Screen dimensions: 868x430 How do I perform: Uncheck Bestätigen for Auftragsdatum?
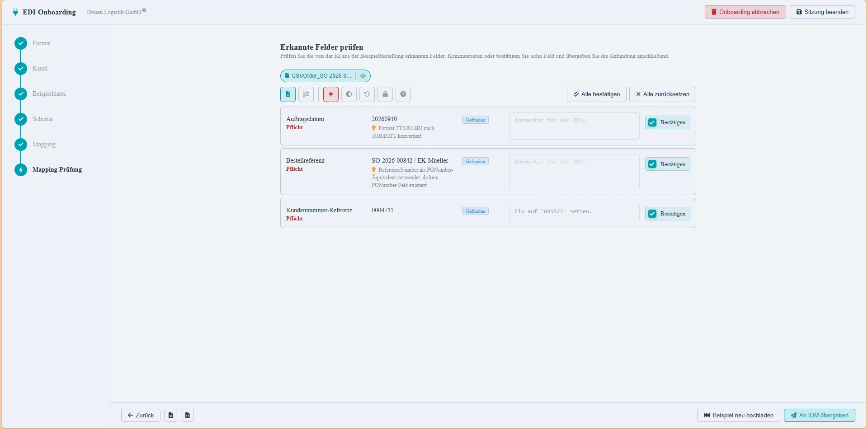652,122
